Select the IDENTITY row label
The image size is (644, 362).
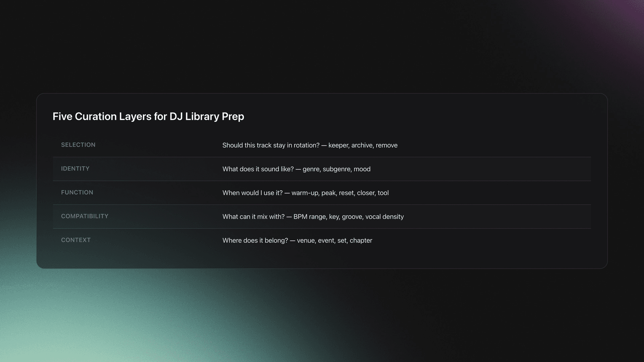pos(75,169)
